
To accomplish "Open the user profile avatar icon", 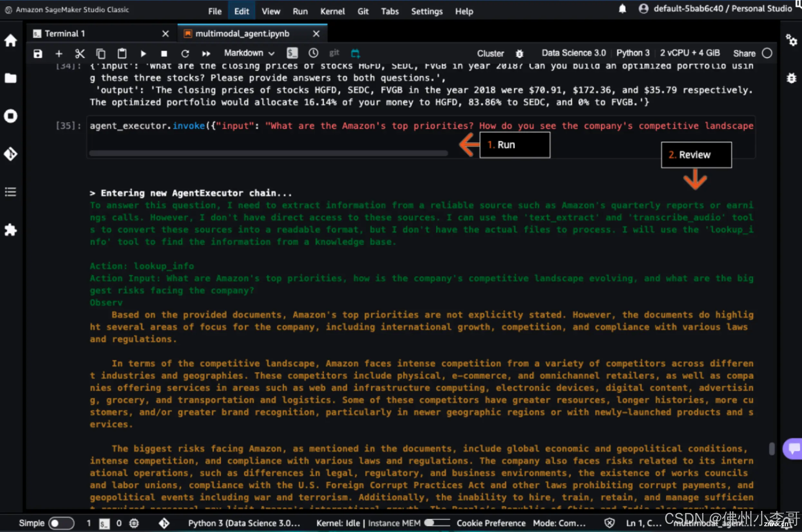I will pyautogui.click(x=643, y=9).
